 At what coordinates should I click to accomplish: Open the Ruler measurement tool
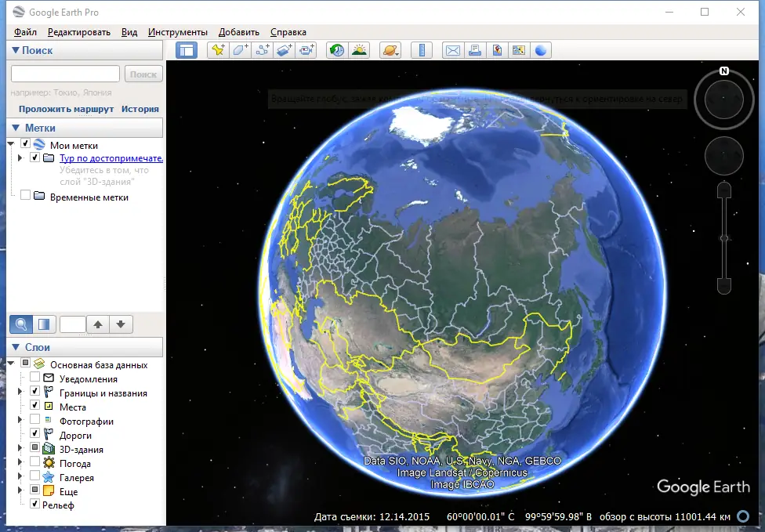(x=421, y=49)
